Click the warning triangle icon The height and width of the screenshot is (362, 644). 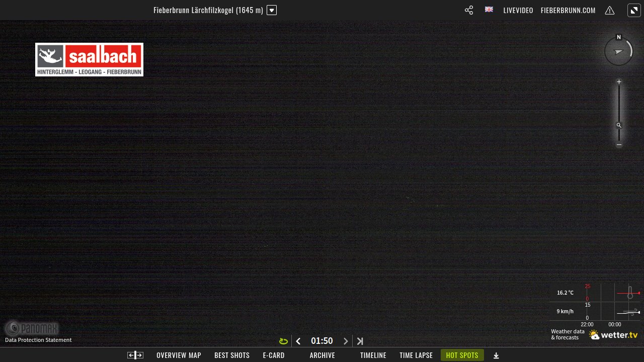(610, 10)
